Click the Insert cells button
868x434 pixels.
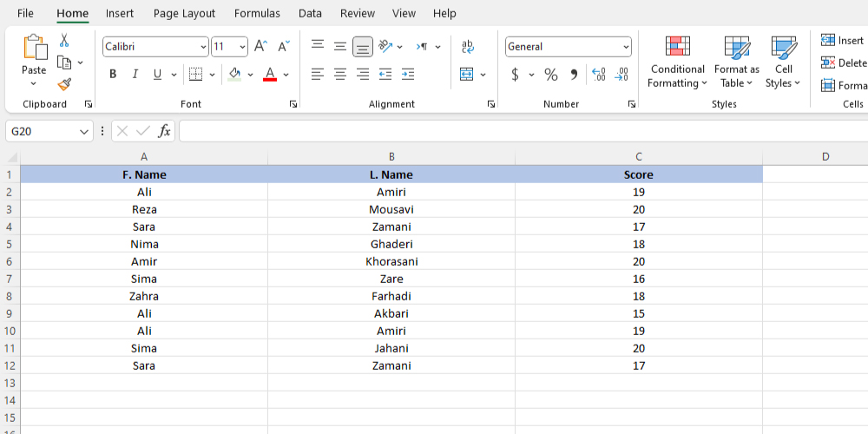click(x=842, y=41)
